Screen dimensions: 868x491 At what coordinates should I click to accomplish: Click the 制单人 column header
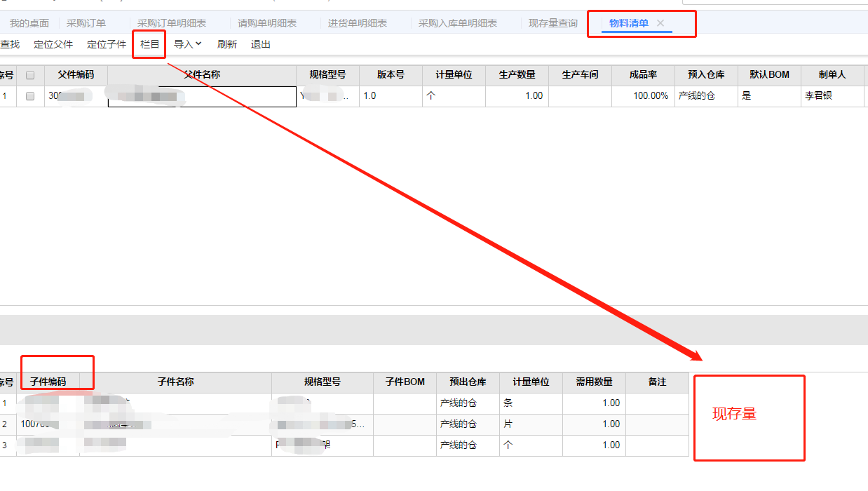click(833, 75)
